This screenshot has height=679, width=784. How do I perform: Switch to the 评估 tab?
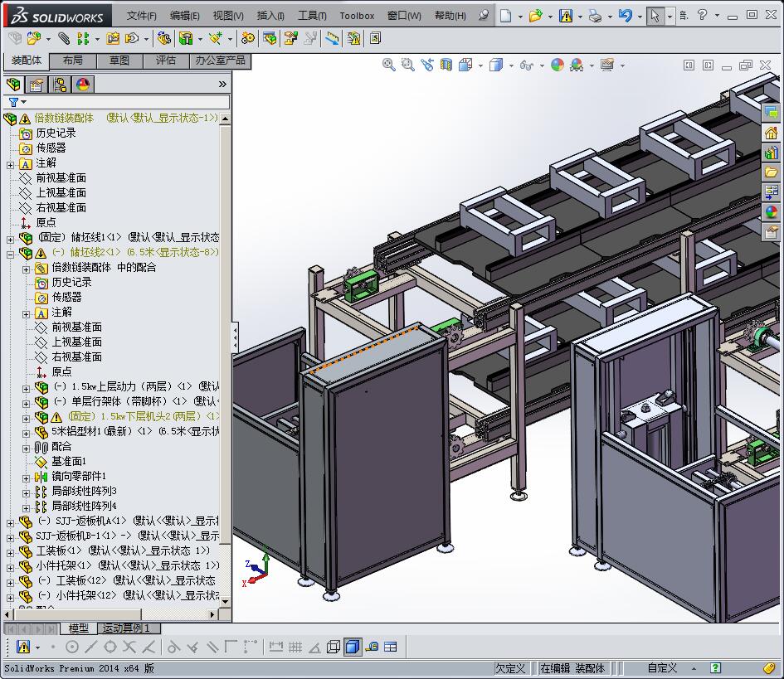click(x=166, y=61)
